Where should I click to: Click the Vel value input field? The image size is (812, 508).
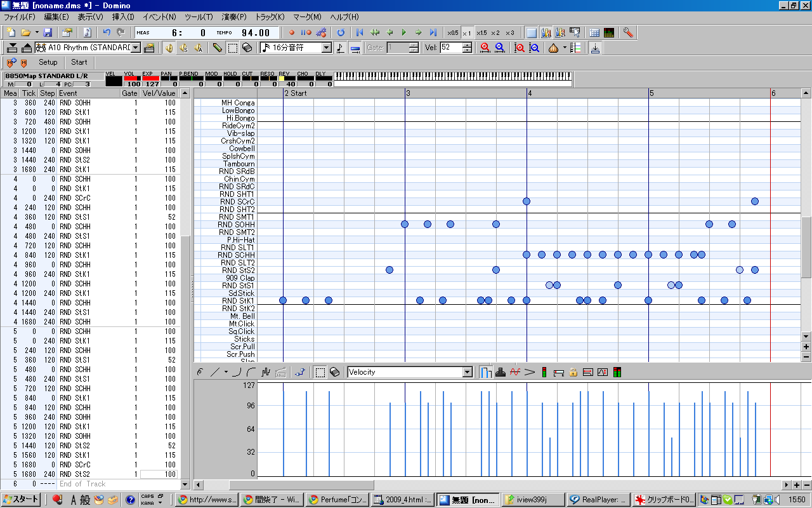click(450, 48)
